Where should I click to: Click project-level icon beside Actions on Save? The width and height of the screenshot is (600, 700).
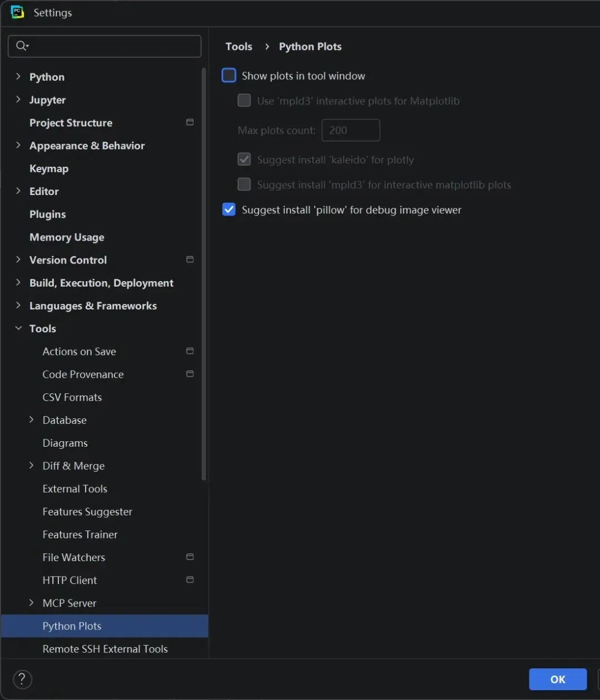pos(190,351)
